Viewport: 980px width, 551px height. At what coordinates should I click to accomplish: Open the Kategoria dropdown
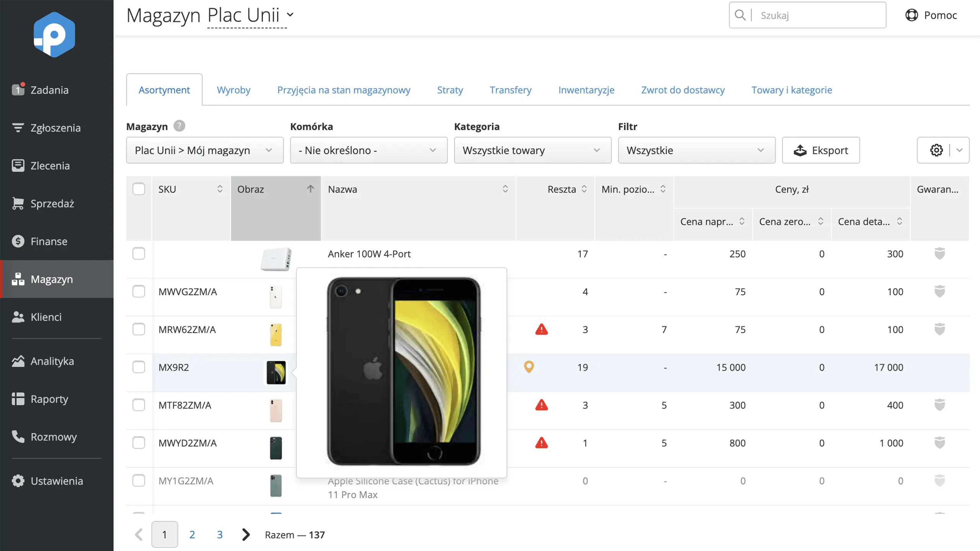tap(532, 150)
